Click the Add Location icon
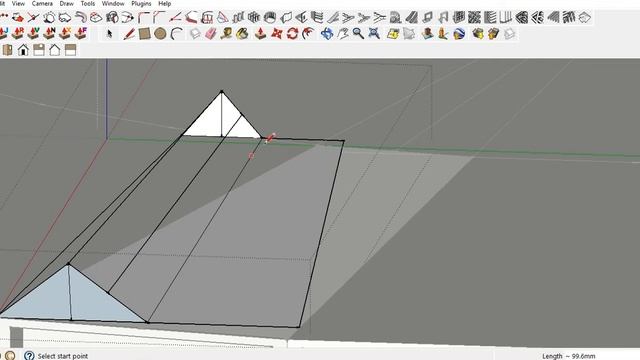The height and width of the screenshot is (360, 640). tap(393, 33)
